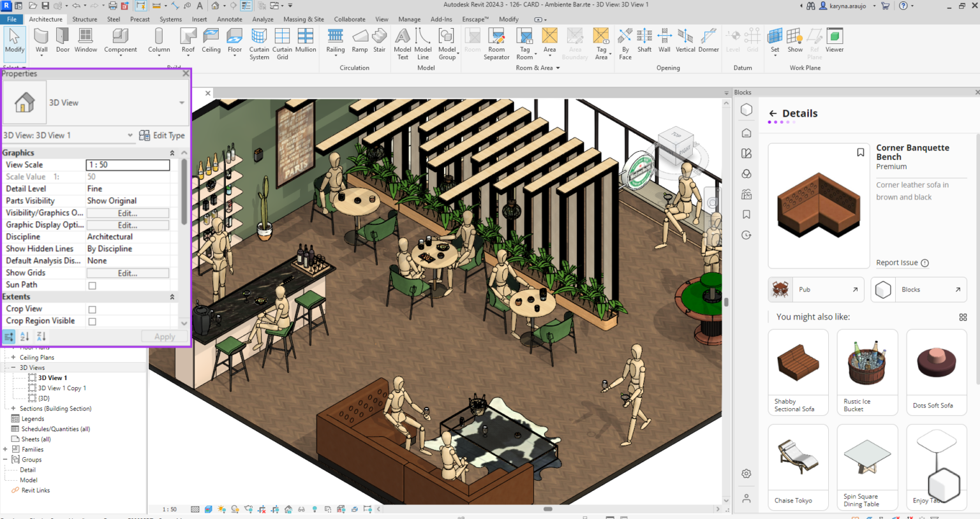Enable the Sun Path toggle in view bar
Image resolution: width=980 pixels, height=519 pixels.
pos(222,509)
